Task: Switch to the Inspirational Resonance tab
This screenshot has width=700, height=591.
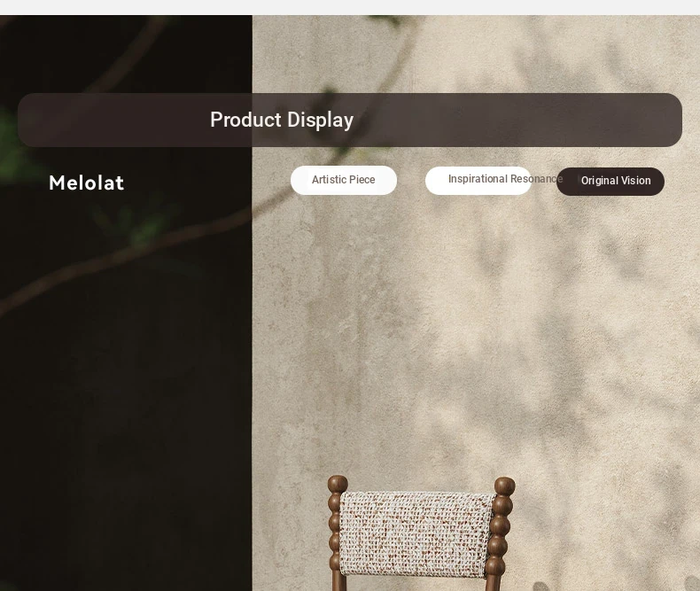Action: click(478, 180)
